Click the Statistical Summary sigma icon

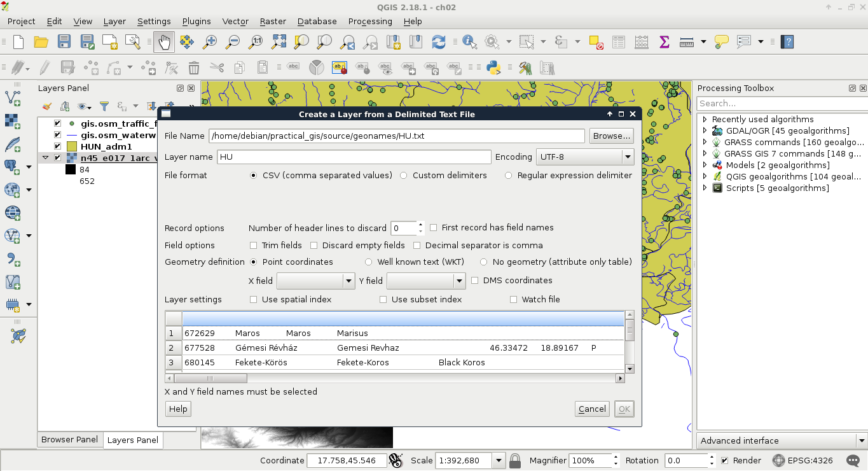coord(665,42)
